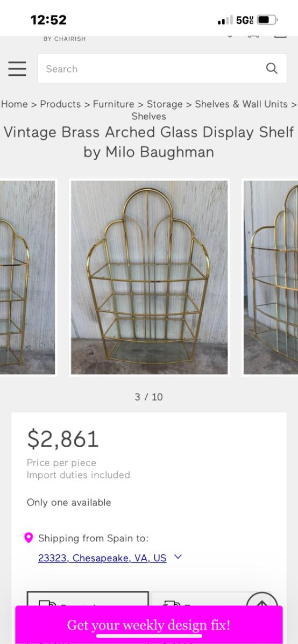The height and width of the screenshot is (644, 298).
Task: Select the first truck shipping option
Action: [88, 598]
